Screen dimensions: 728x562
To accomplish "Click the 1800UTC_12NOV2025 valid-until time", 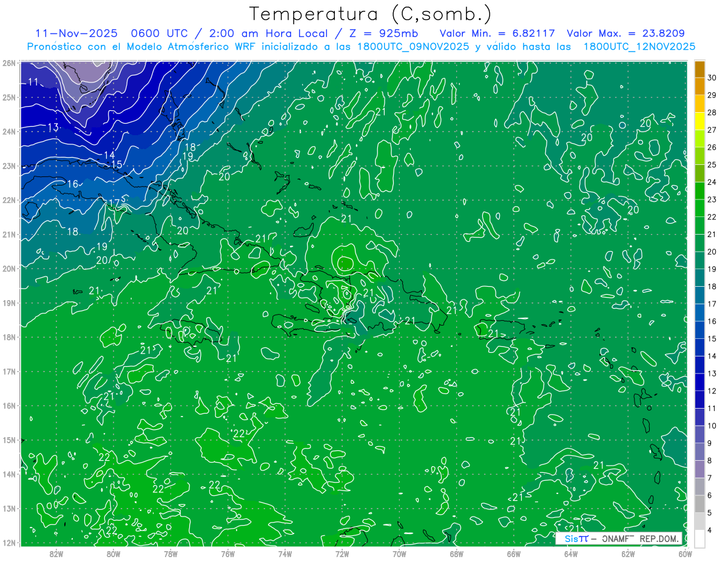I will pyautogui.click(x=639, y=47).
